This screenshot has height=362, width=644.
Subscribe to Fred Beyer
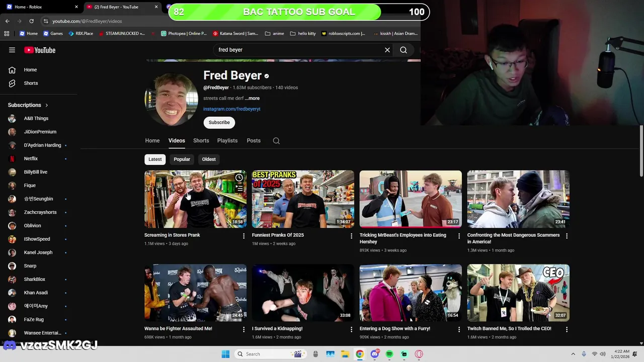click(219, 123)
